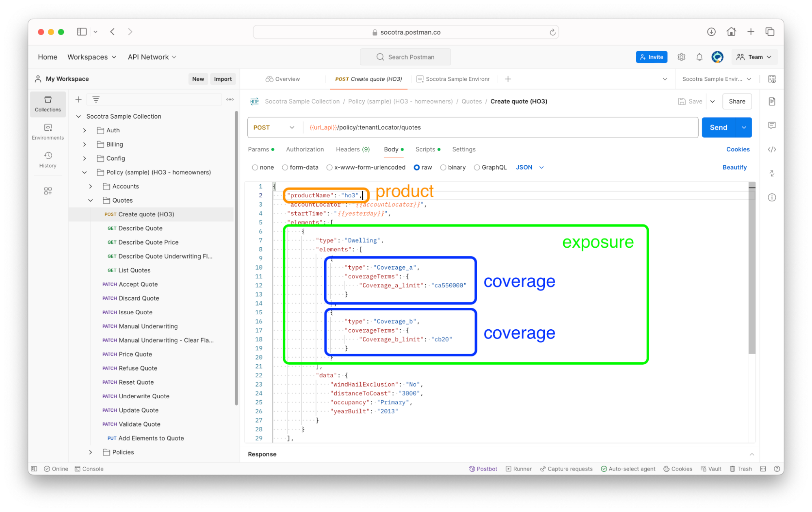Image resolution: width=812 pixels, height=512 pixels.
Task: Click the editor vertical scrollbar
Action: 752,268
